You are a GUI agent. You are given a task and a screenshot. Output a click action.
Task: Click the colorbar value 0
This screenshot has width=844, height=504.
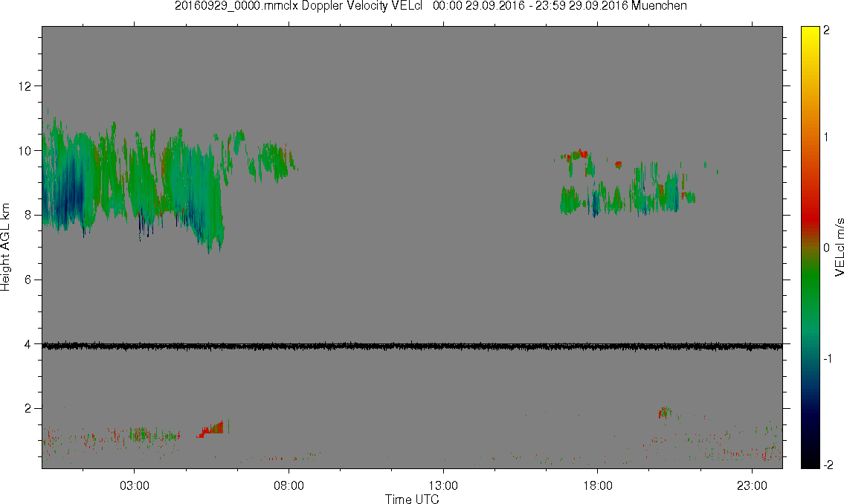pos(826,248)
